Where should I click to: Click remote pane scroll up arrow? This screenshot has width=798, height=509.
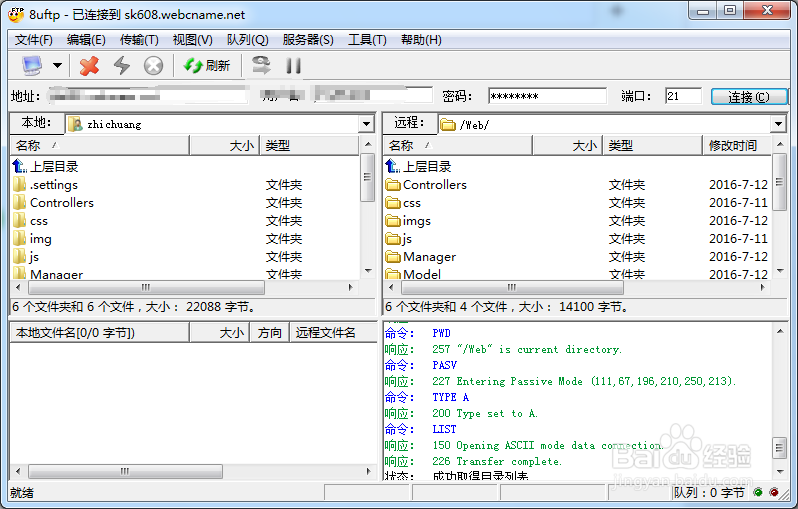[x=780, y=145]
